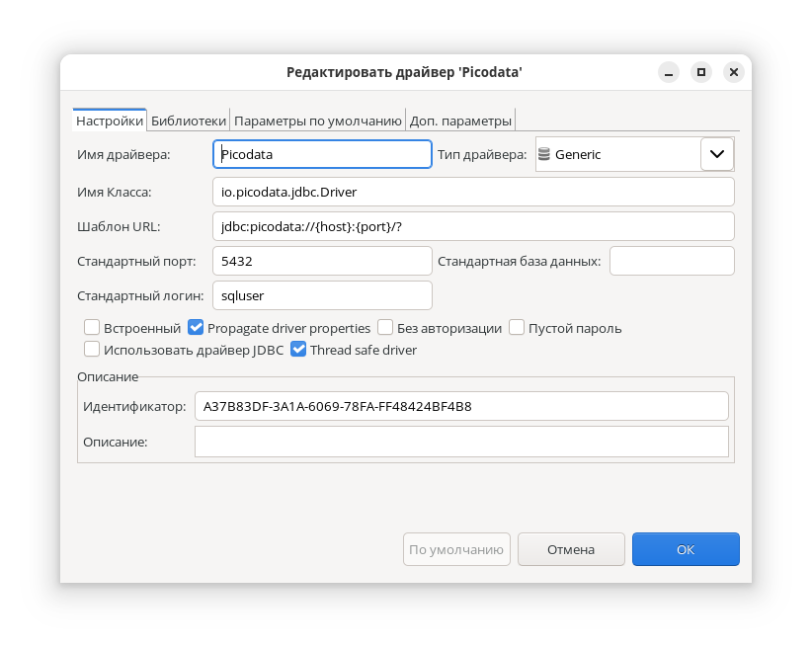The image size is (812, 649).
Task: Enable Использовать драйвер JDBC
Action: click(92, 349)
